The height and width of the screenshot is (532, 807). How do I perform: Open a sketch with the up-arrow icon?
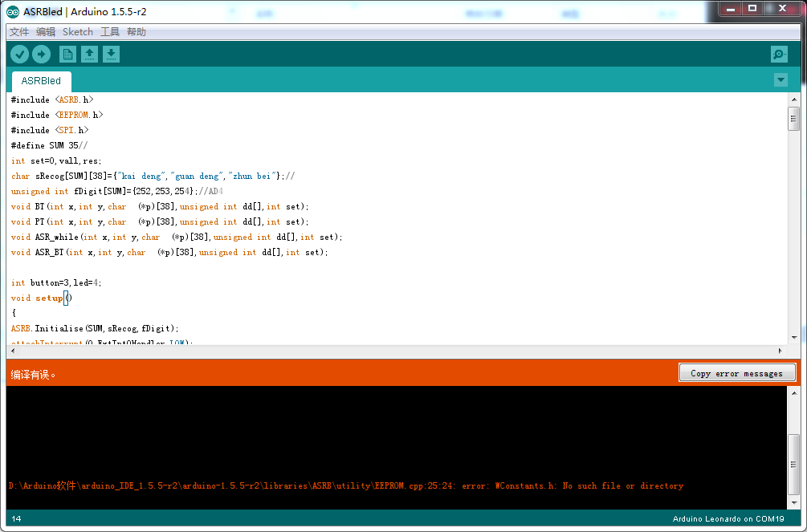[89, 54]
